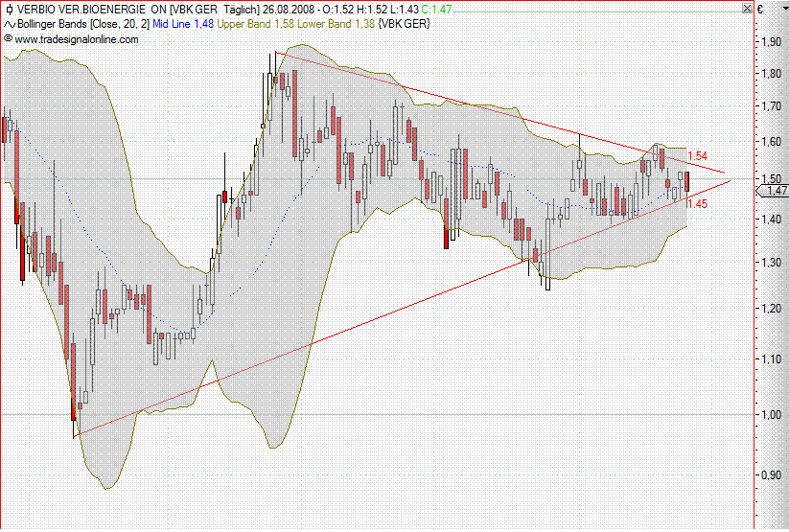The width and height of the screenshot is (789, 532).
Task: Click the 1,50 price axis label
Action: coord(771,178)
